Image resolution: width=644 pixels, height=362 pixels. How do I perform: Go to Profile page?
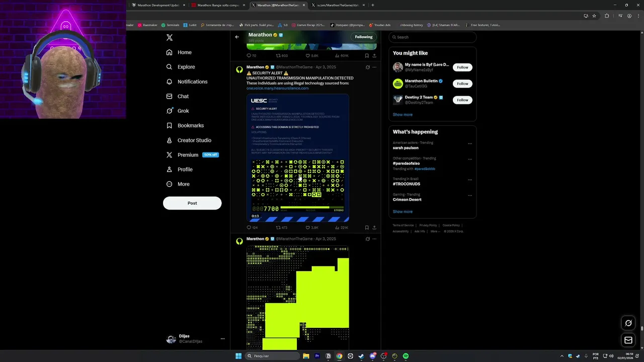(180, 169)
